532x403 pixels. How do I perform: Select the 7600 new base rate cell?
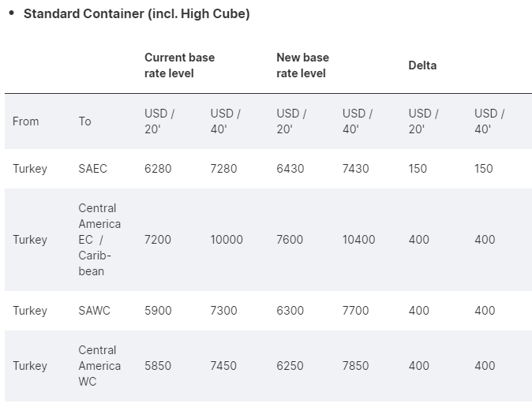click(x=290, y=240)
